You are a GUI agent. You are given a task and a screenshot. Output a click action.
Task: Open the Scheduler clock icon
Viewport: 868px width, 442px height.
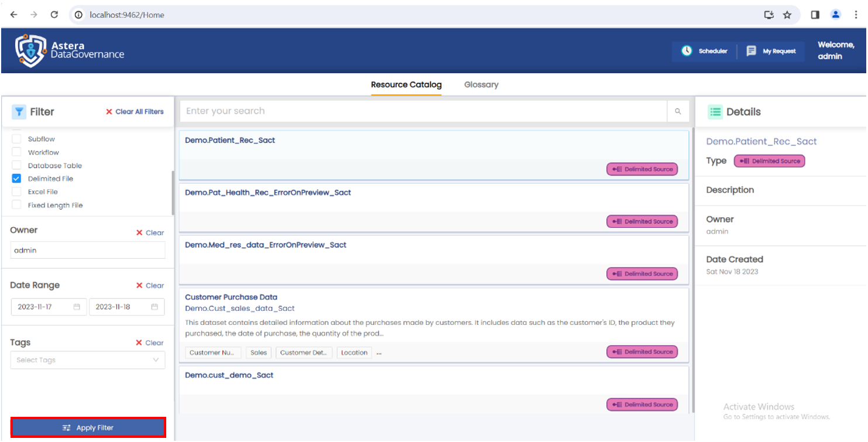[x=687, y=51]
